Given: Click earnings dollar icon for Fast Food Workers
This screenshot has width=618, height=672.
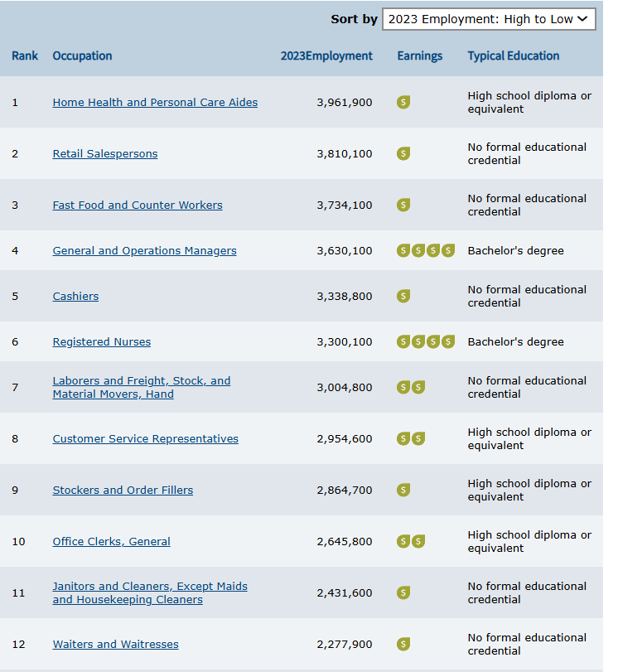Looking at the screenshot, I should [403, 205].
